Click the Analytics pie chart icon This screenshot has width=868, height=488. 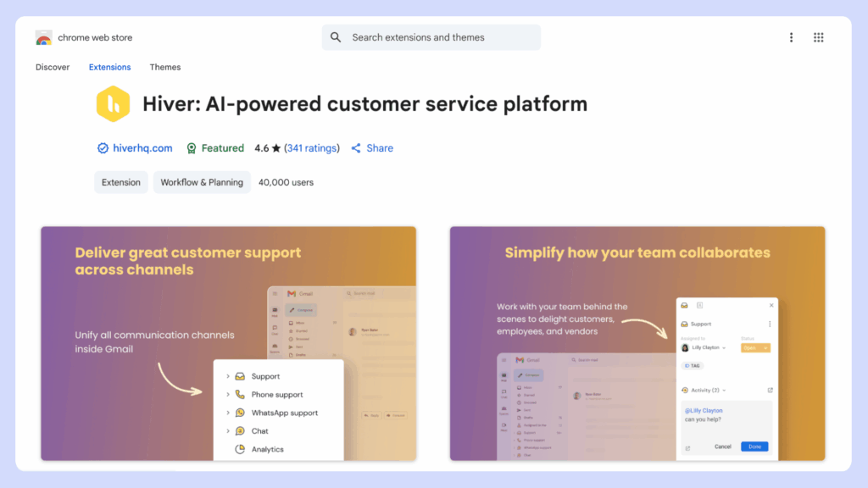[240, 449]
